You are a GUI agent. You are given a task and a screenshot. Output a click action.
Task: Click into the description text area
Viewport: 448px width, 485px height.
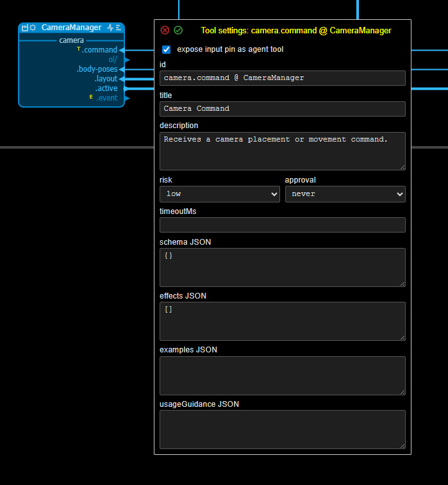(283, 151)
